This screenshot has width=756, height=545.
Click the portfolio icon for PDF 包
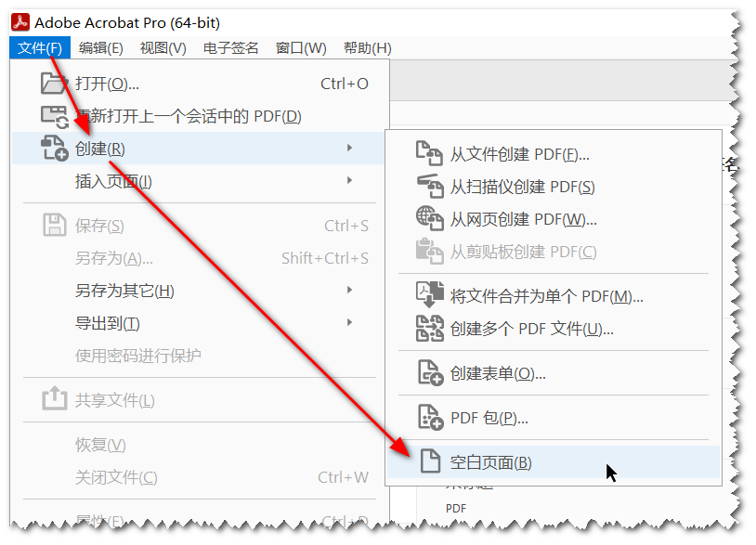coord(430,417)
